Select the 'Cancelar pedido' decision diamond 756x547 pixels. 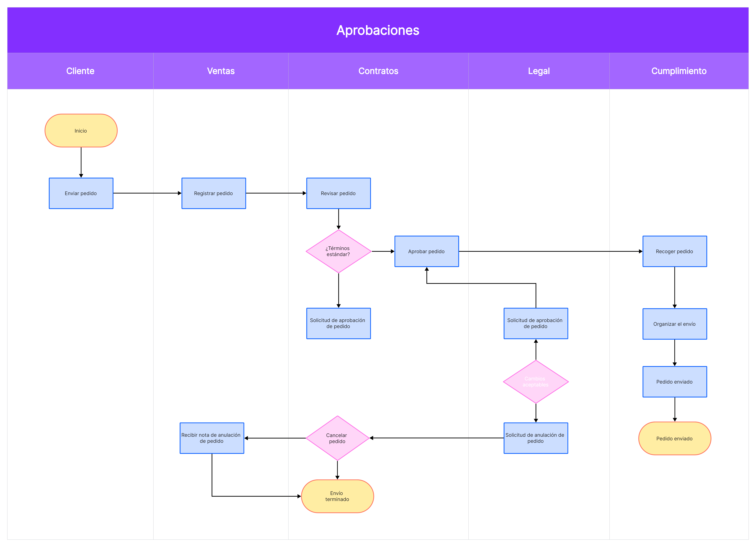(x=337, y=438)
